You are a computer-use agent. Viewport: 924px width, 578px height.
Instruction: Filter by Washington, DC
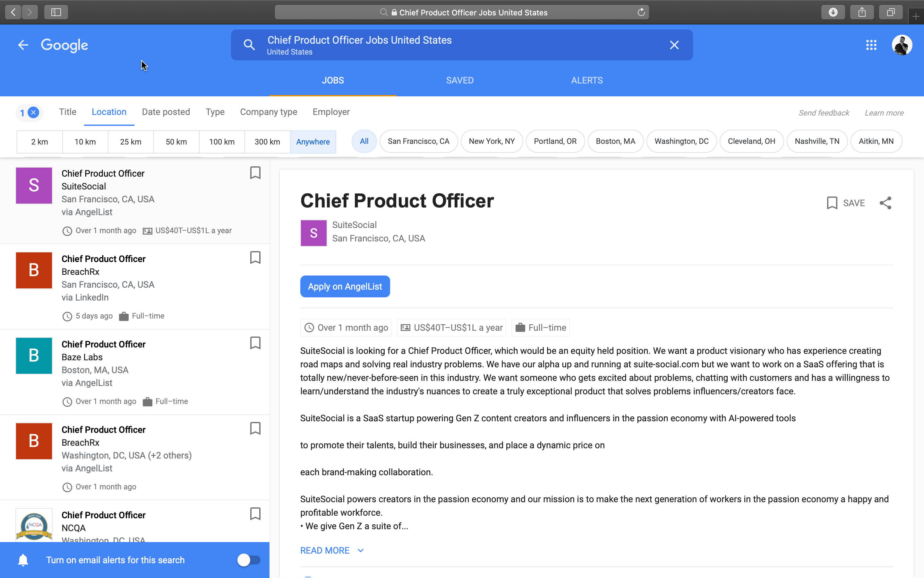pyautogui.click(x=681, y=141)
